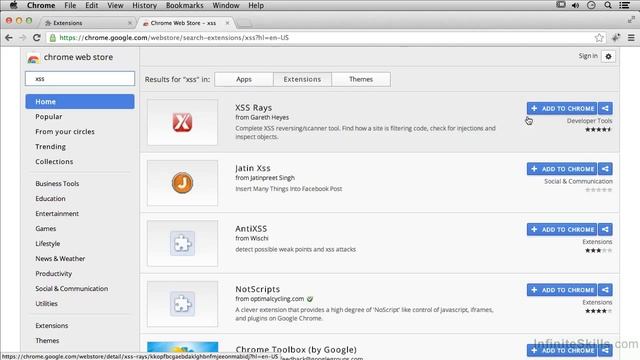Screen dimensions: 640x360
Task: Add AntiXSS to Chrome
Action: click(x=562, y=229)
